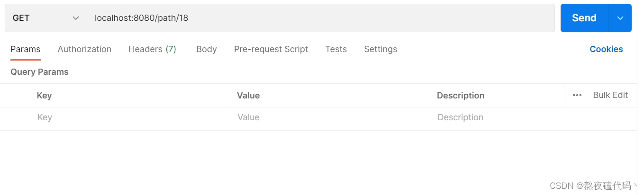Image resolution: width=644 pixels, height=195 pixels.
Task: Click the Value column header
Action: pyautogui.click(x=248, y=96)
